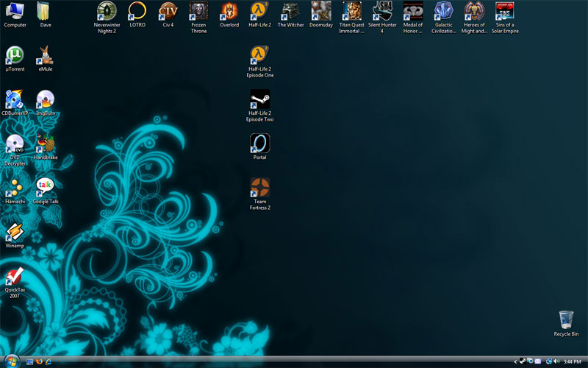
Task: Click the taskbar clock showing 3:44 PM
Action: click(x=573, y=361)
